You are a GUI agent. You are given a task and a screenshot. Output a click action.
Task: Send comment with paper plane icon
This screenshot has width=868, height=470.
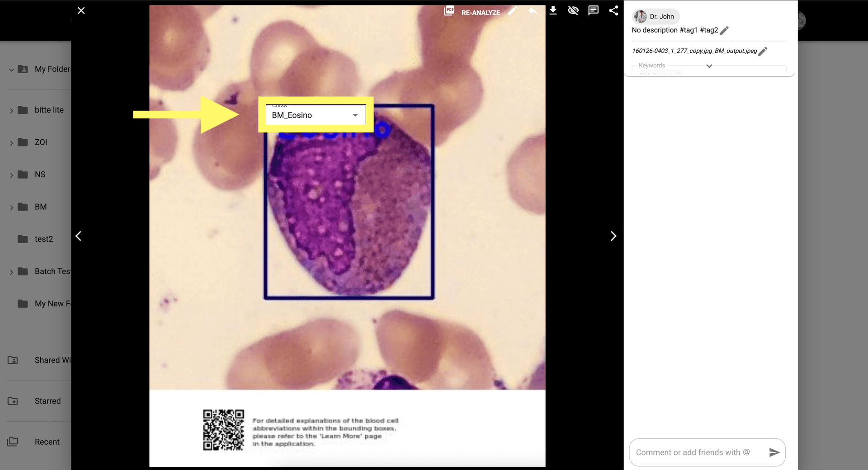pyautogui.click(x=774, y=452)
